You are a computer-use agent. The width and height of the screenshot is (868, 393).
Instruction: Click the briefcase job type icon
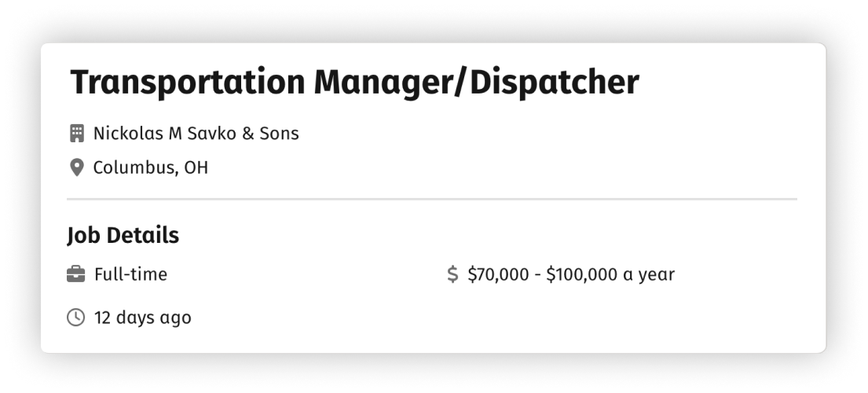click(x=76, y=274)
